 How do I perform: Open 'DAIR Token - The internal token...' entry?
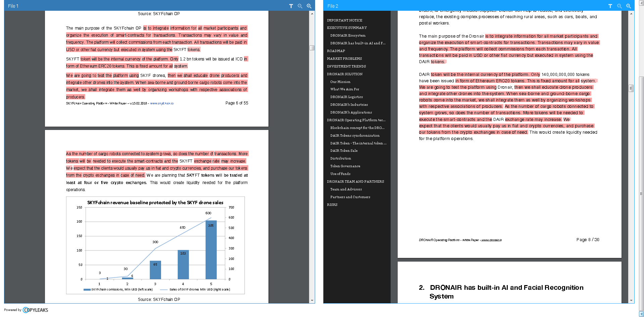pyautogui.click(x=358, y=143)
